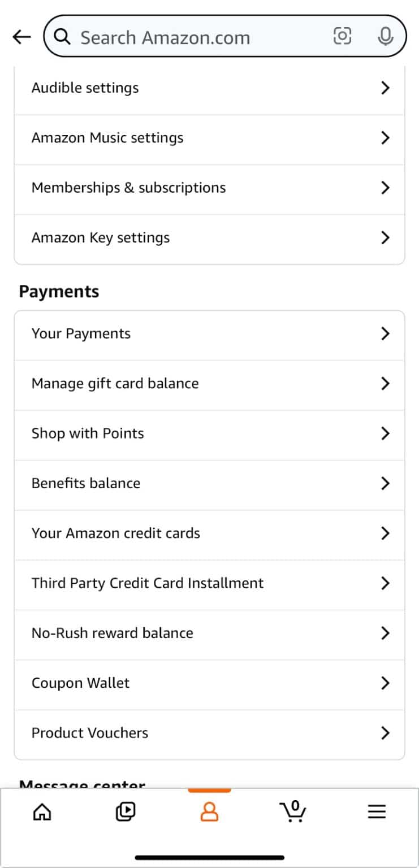Open Your Payments
Image resolution: width=419 pixels, height=868 pixels.
[209, 333]
